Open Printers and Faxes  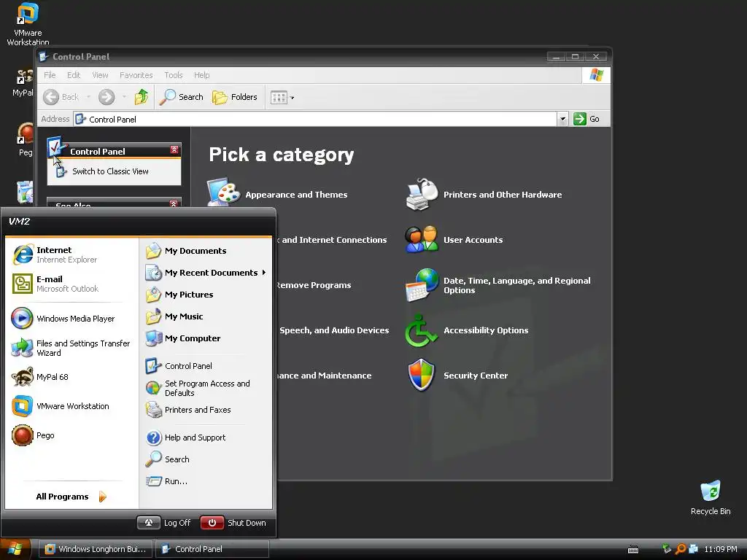pos(205,410)
